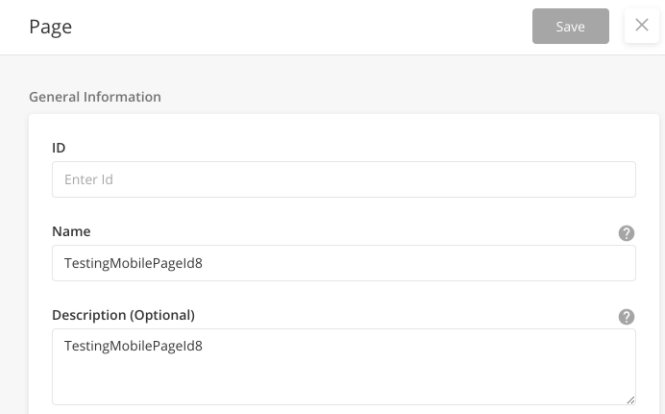This screenshot has width=665, height=414.
Task: Click the Enter Id placeholder text
Action: (89, 179)
